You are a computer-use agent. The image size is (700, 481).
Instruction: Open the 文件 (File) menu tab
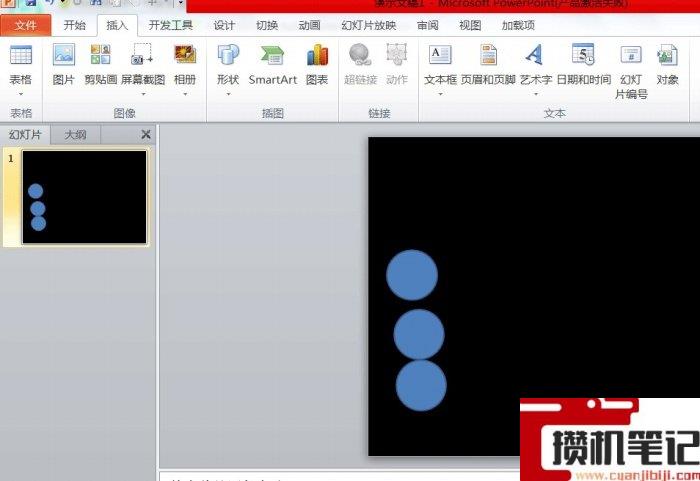[x=26, y=25]
